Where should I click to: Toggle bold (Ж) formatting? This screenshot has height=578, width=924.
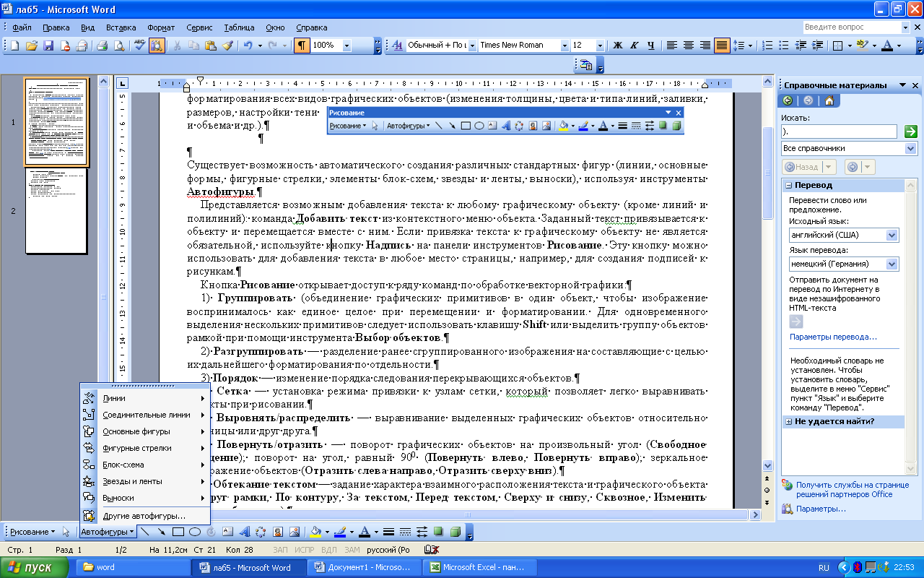617,45
